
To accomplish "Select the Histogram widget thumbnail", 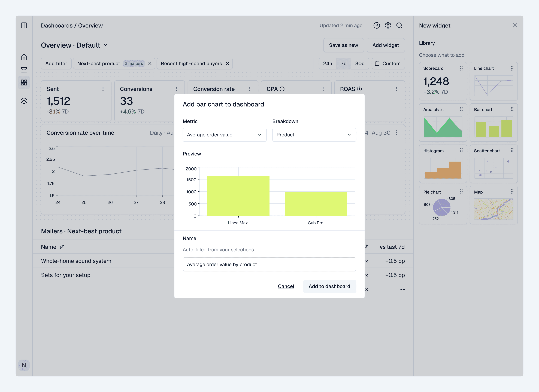I will click(x=443, y=164).
